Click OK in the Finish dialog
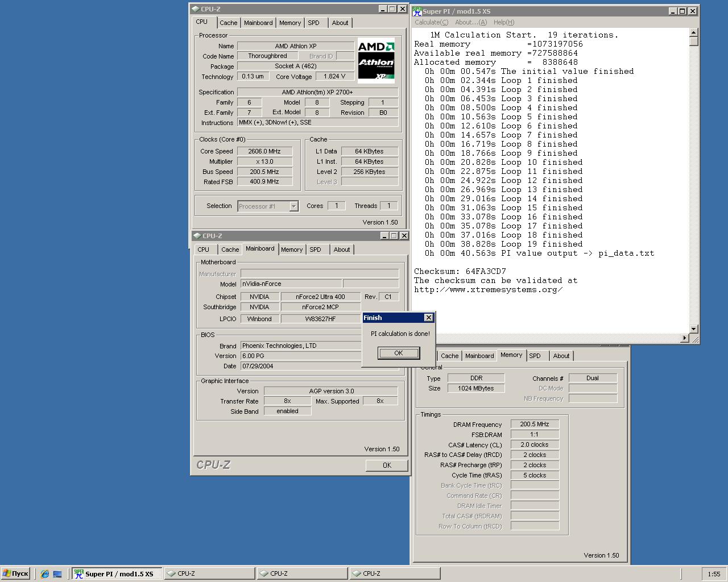The height and width of the screenshot is (582, 728). tap(399, 353)
